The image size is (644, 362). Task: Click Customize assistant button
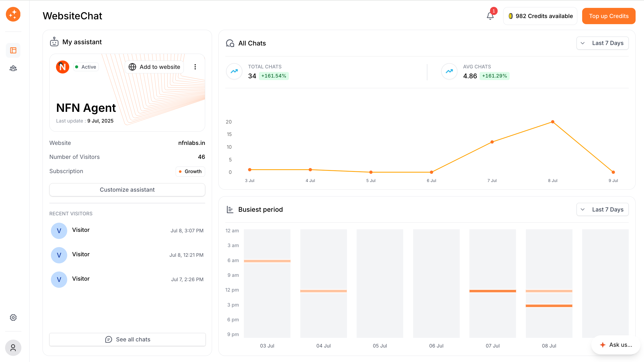click(127, 190)
